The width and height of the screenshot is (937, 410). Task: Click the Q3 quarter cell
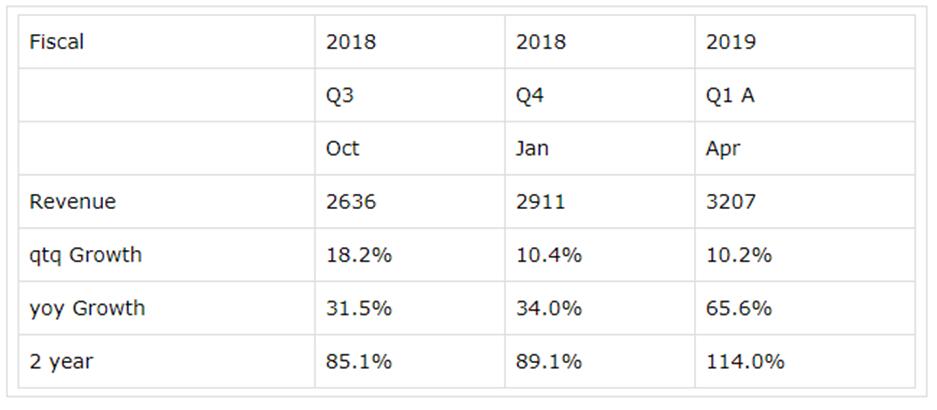click(x=340, y=96)
